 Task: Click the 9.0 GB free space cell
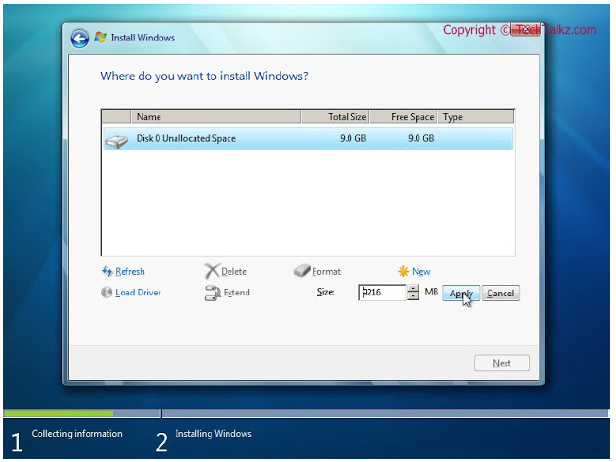point(421,138)
